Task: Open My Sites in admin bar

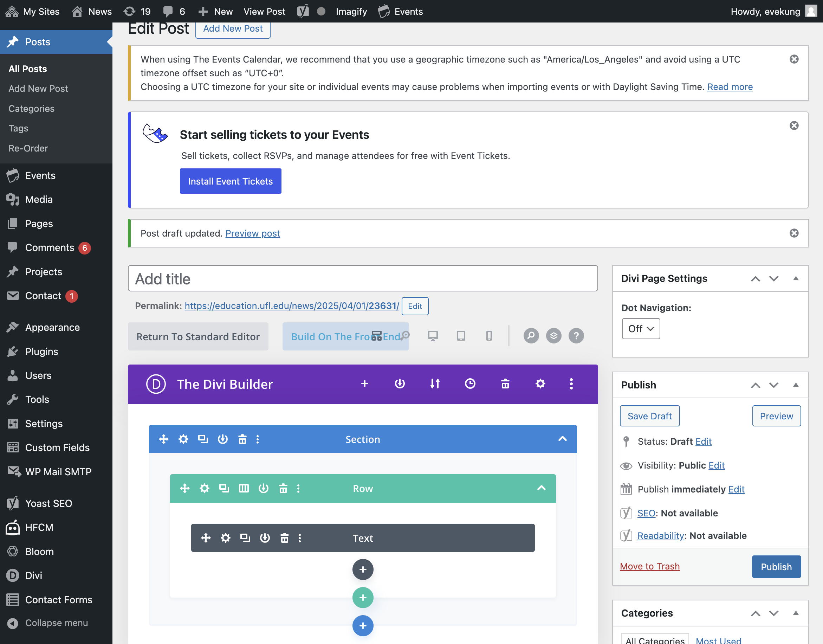Action: pyautogui.click(x=32, y=11)
